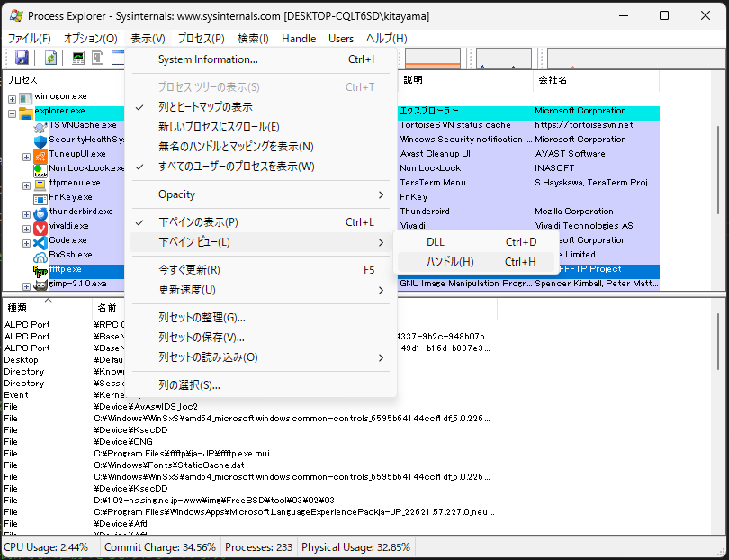
Task: Toggle 下ペインの表示(P) option
Action: (260, 222)
